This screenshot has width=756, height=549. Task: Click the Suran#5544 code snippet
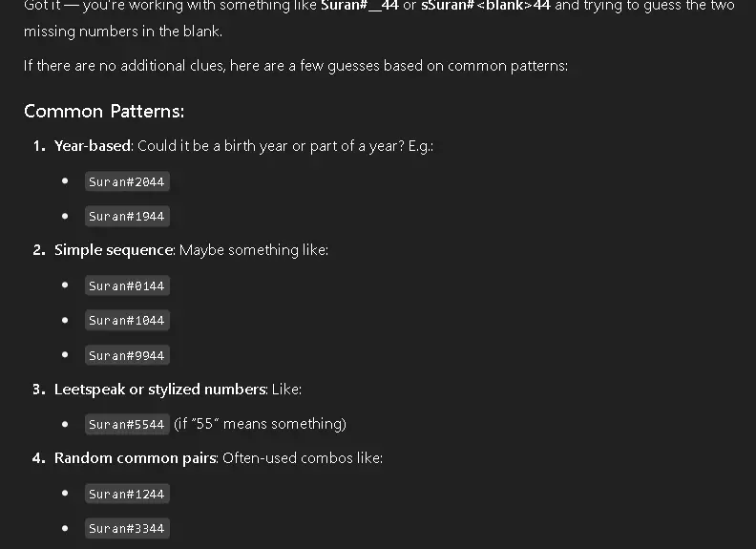coord(127,425)
